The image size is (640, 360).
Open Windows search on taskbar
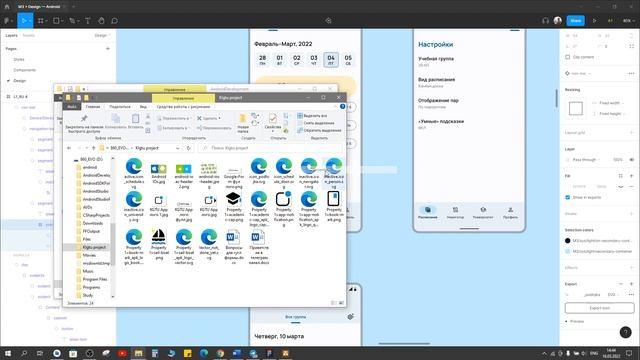(x=24, y=353)
